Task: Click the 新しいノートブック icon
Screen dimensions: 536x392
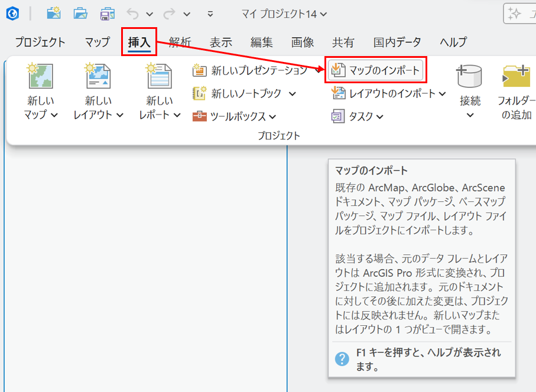Action: pyautogui.click(x=199, y=93)
